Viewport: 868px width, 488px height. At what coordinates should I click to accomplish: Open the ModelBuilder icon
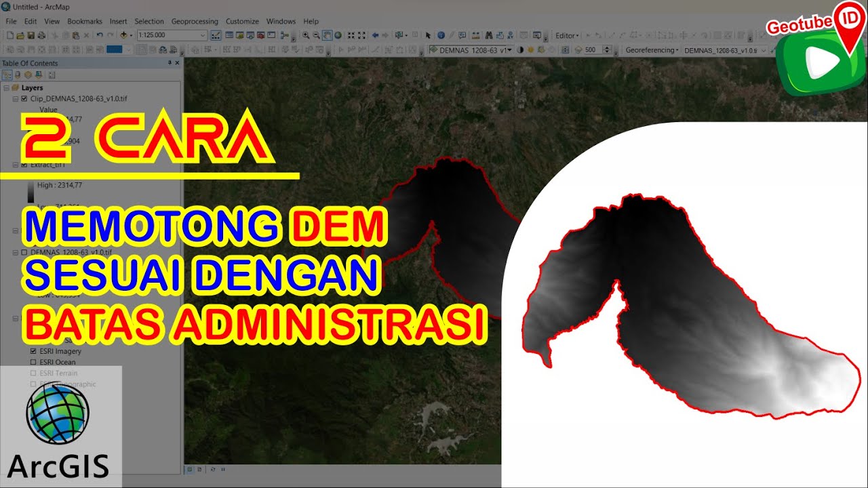pos(284,35)
